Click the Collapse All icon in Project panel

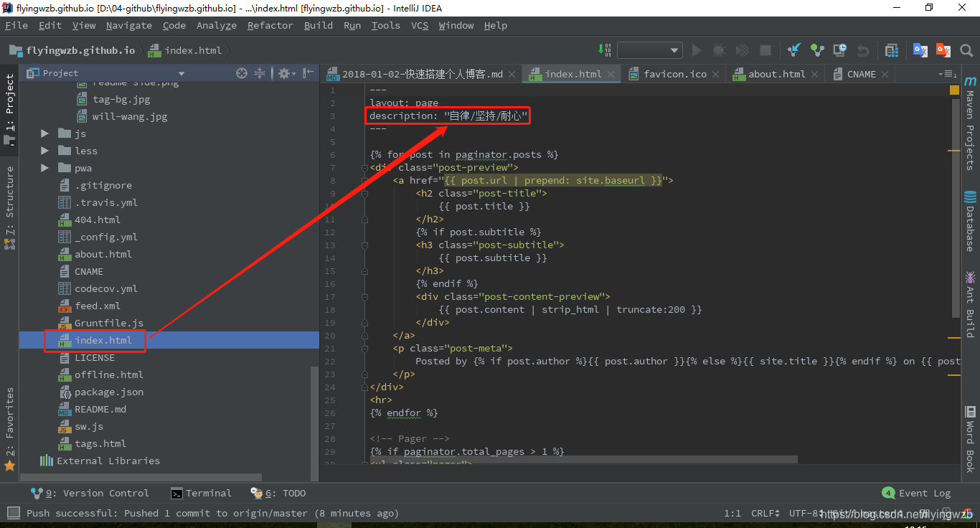point(260,73)
